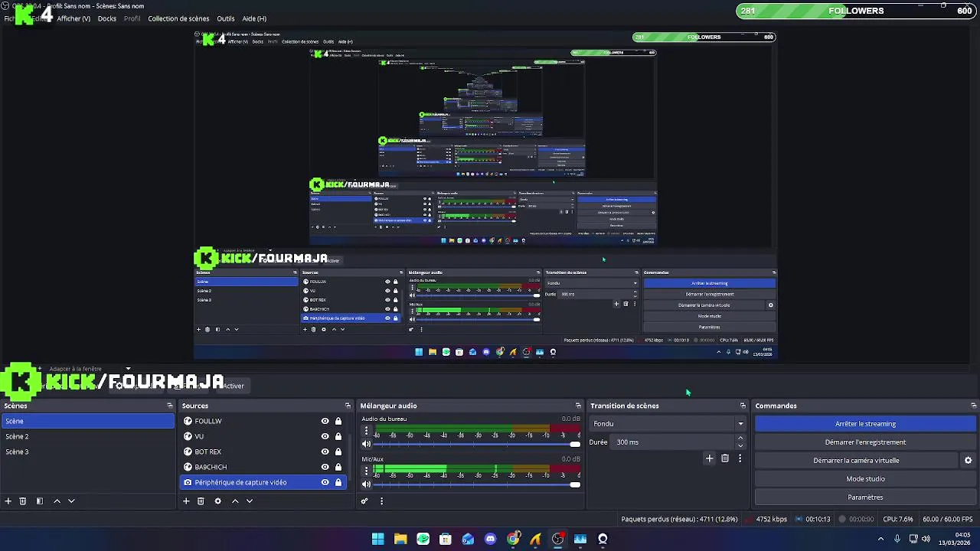This screenshot has width=980, height=551.
Task: Open File Explorer from taskbar
Action: coord(400,539)
